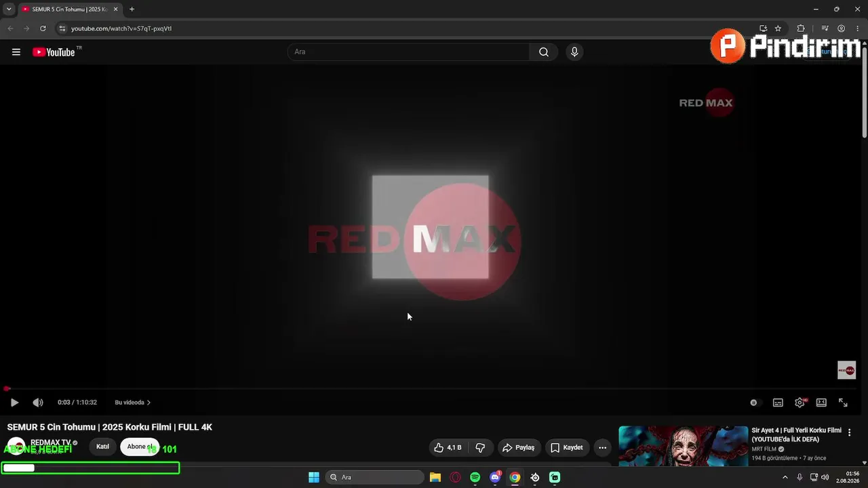
Task: Open Spotify from the taskbar
Action: pos(475,477)
